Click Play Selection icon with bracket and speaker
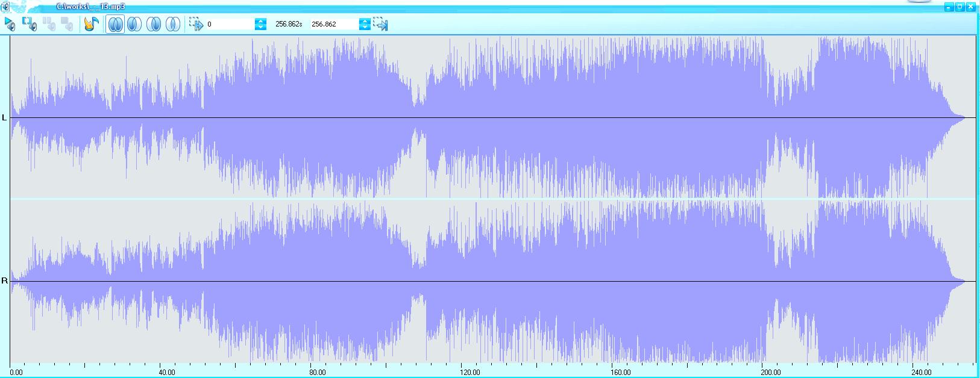 point(30,24)
